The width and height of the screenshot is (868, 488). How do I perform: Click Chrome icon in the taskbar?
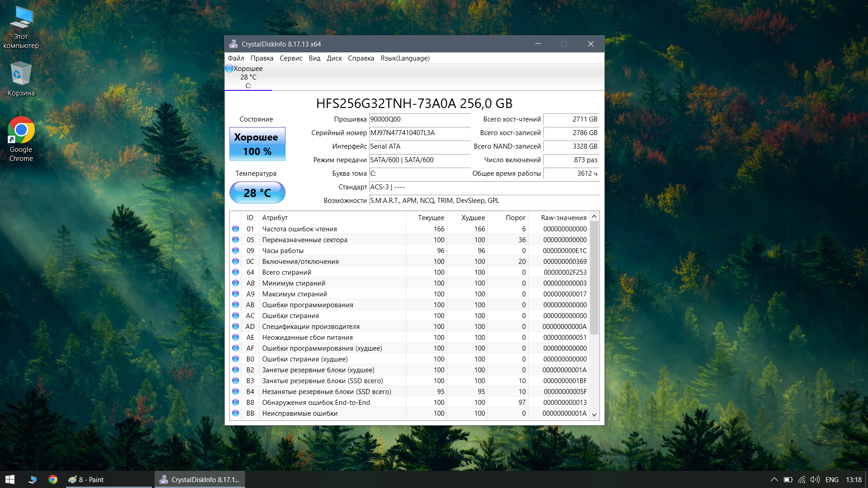point(53,479)
